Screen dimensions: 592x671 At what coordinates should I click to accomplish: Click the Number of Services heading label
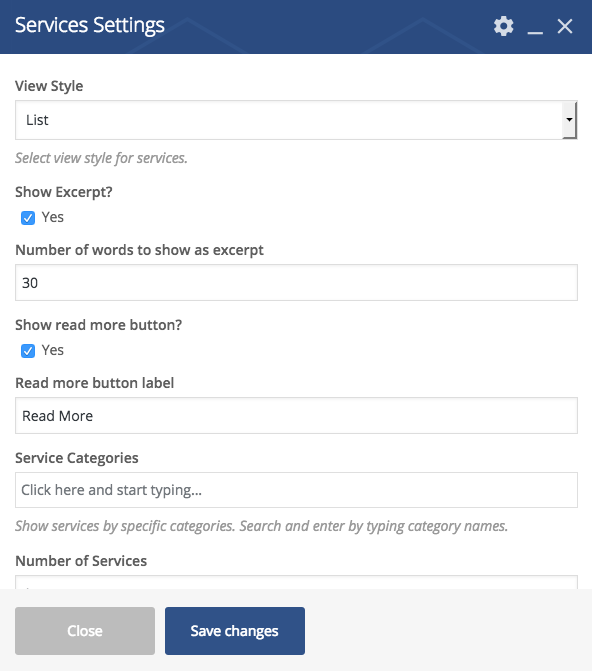(81, 561)
